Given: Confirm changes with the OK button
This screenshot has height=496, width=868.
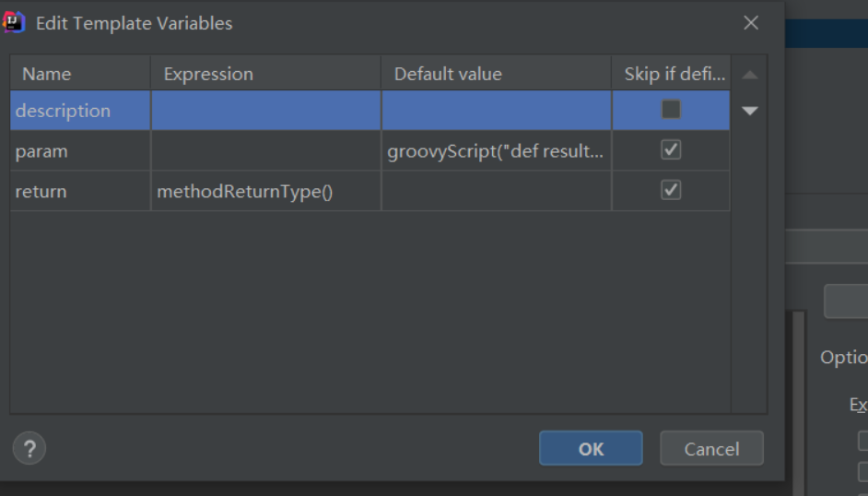Looking at the screenshot, I should (591, 448).
